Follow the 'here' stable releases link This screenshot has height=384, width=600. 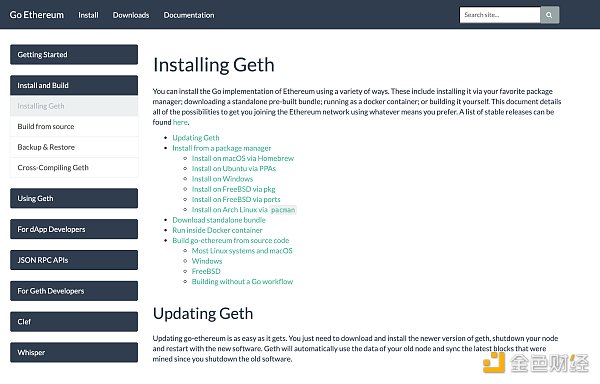180,122
